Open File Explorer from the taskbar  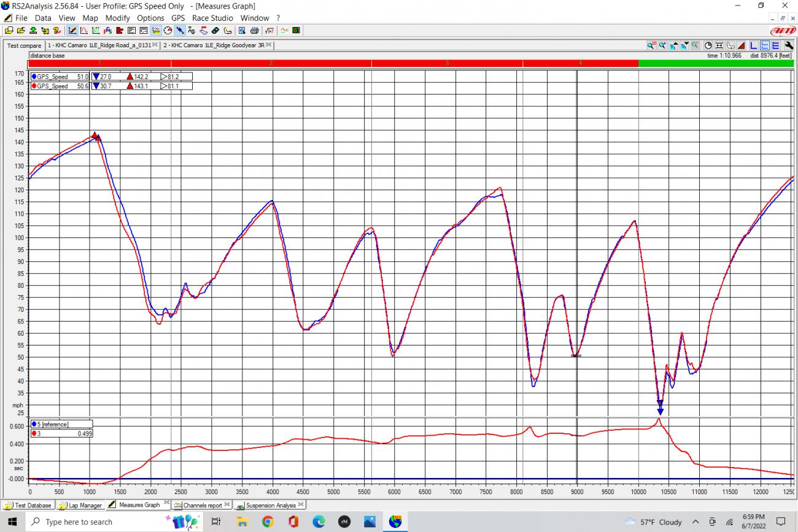click(x=242, y=522)
